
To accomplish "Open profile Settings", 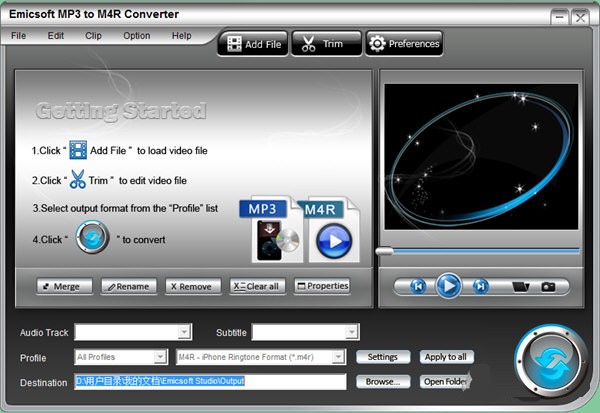I will [x=383, y=357].
